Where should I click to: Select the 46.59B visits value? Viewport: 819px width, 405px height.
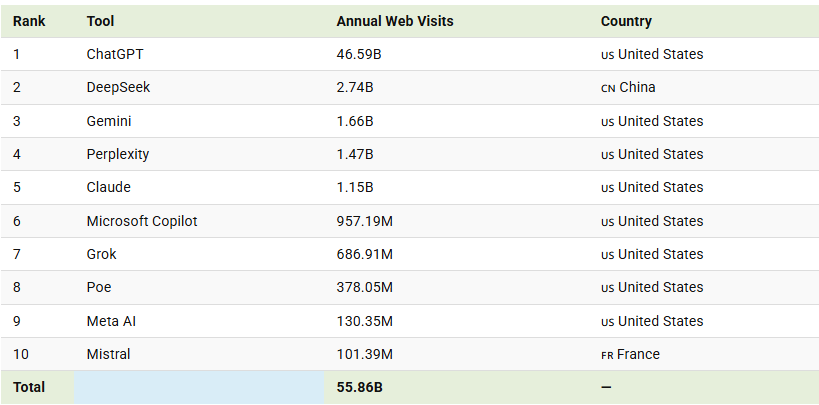point(359,54)
